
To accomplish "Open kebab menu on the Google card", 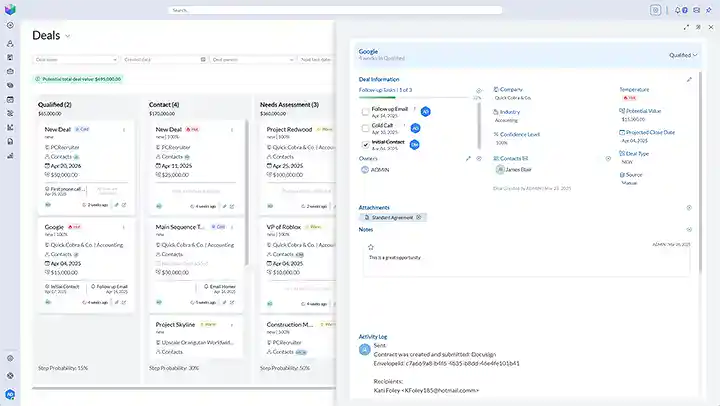I will point(124,227).
